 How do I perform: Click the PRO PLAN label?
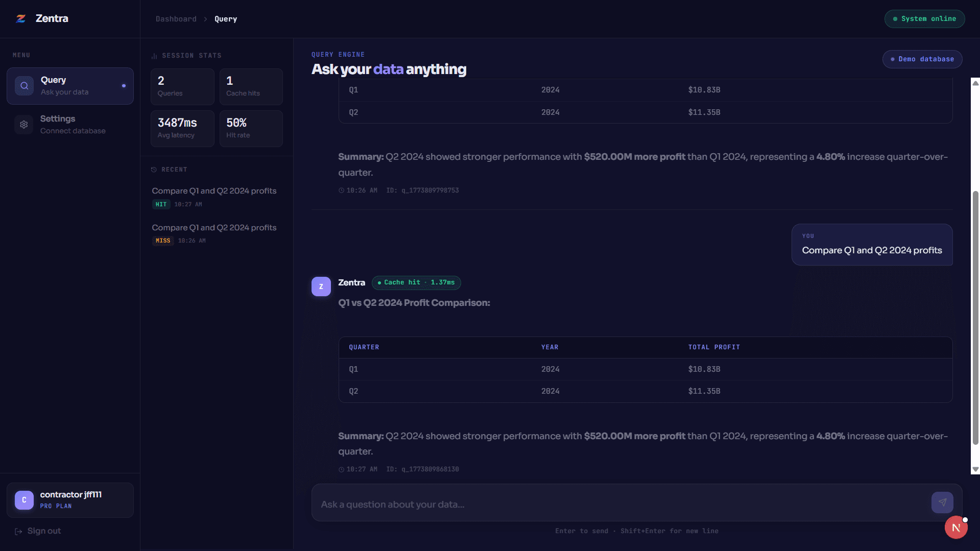tap(56, 506)
